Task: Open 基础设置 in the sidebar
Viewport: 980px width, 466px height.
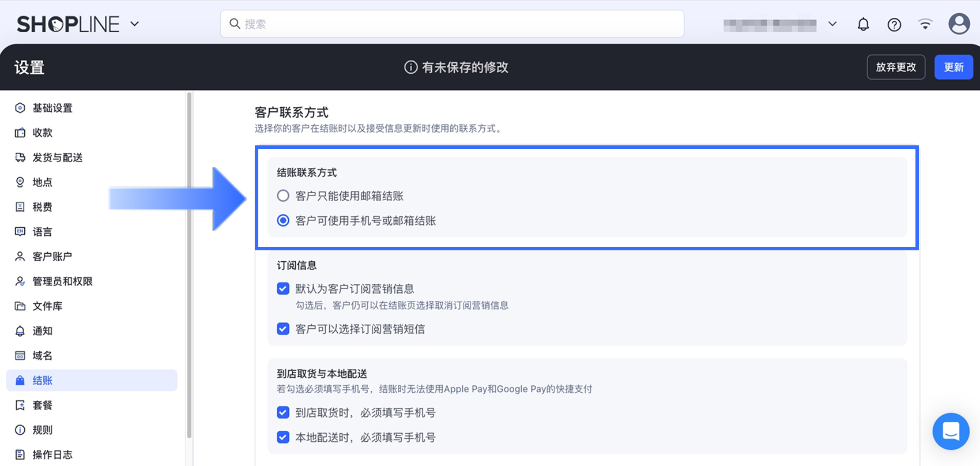Action: point(52,108)
